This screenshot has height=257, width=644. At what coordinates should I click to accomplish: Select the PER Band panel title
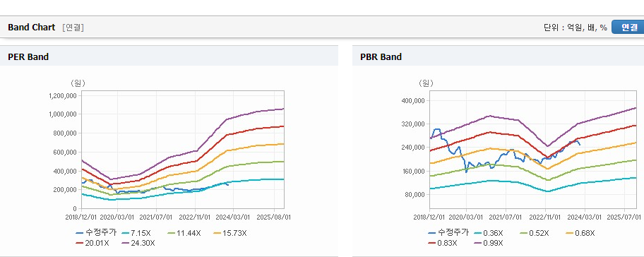click(28, 57)
